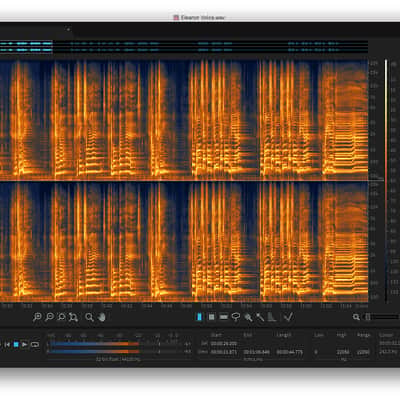
Task: Click the play button
Action: pos(24,344)
